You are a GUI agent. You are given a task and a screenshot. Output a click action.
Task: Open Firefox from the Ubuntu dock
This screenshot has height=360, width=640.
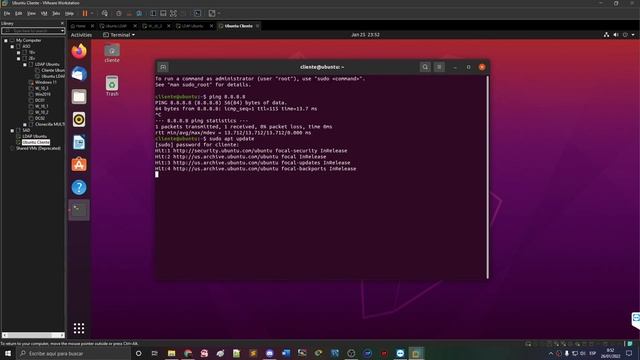79,51
